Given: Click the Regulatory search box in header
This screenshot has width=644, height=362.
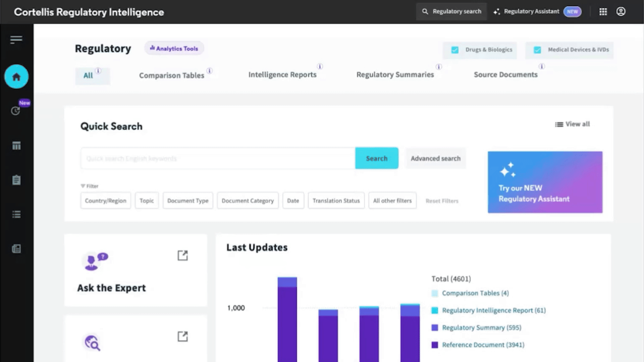Looking at the screenshot, I should pyautogui.click(x=451, y=11).
